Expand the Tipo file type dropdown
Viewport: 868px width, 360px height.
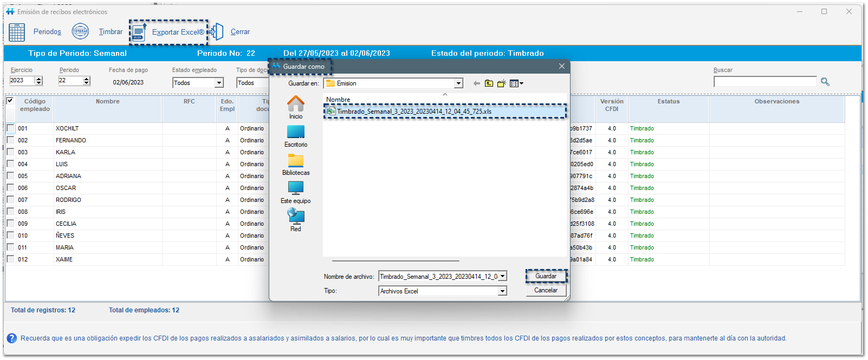click(x=502, y=291)
